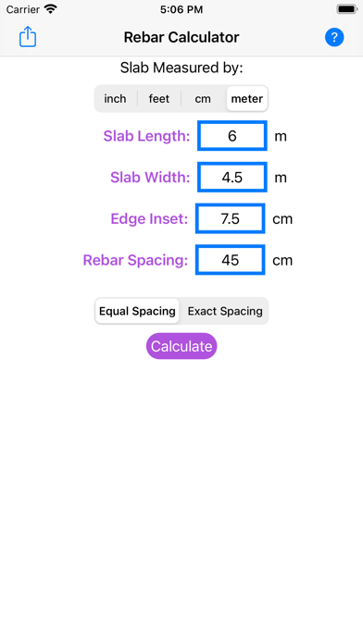Choose cm in the unit selector

point(203,99)
